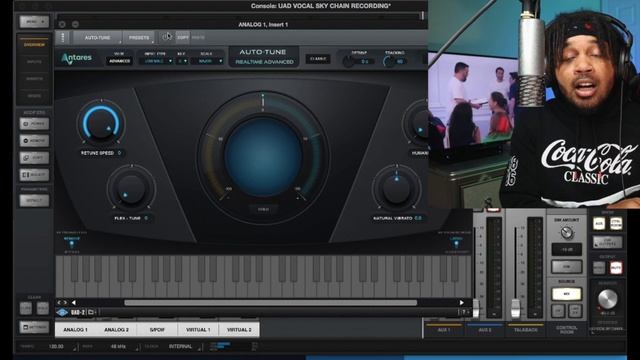Switch to the Overview sidebar tab
640x360 pixels.
coord(34,45)
